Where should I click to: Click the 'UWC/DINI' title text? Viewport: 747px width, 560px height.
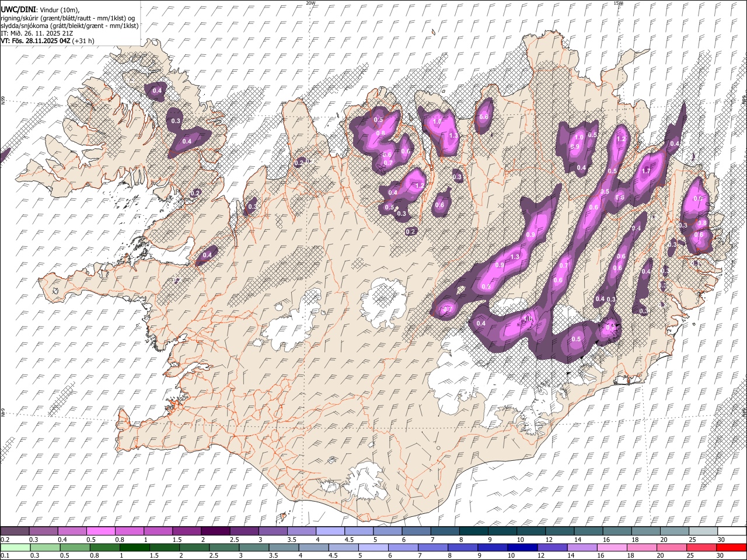pyautogui.click(x=18, y=10)
